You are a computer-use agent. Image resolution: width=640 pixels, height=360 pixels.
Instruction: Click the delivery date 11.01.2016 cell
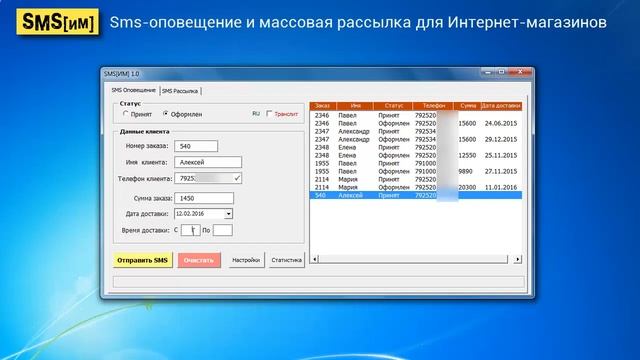(x=501, y=187)
